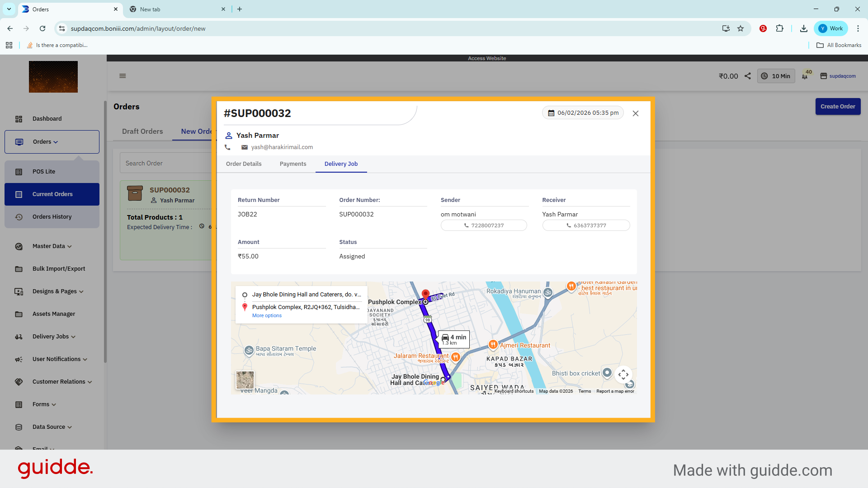Click the share icon next to ₹0.00
Screen dimensions: 868x488
click(x=748, y=76)
